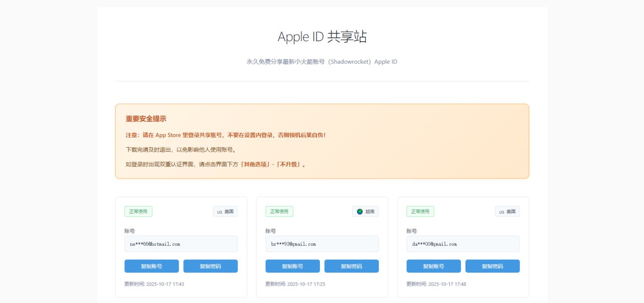Click the page title Apple ID 共享站
The width and height of the screenshot is (644, 303).
(x=321, y=36)
